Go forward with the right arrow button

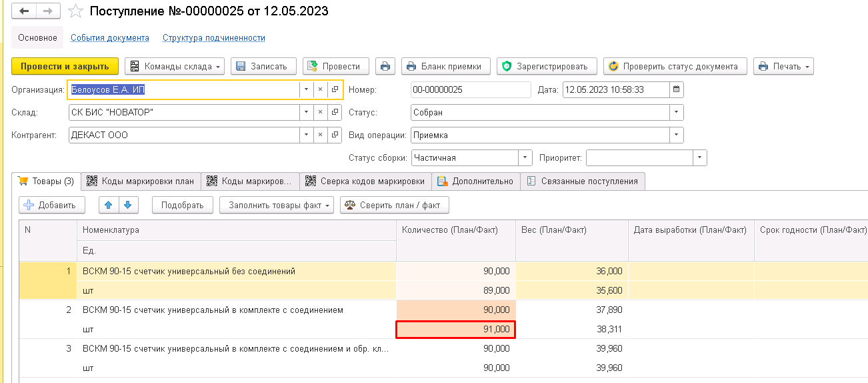47,11
